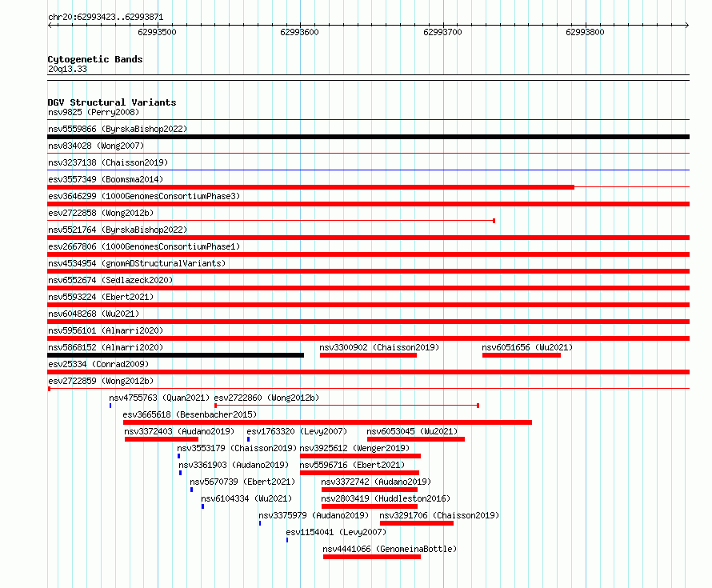The width and height of the screenshot is (712, 588).
Task: Open esv1763320 (Levy2007) label
Action: point(297,431)
